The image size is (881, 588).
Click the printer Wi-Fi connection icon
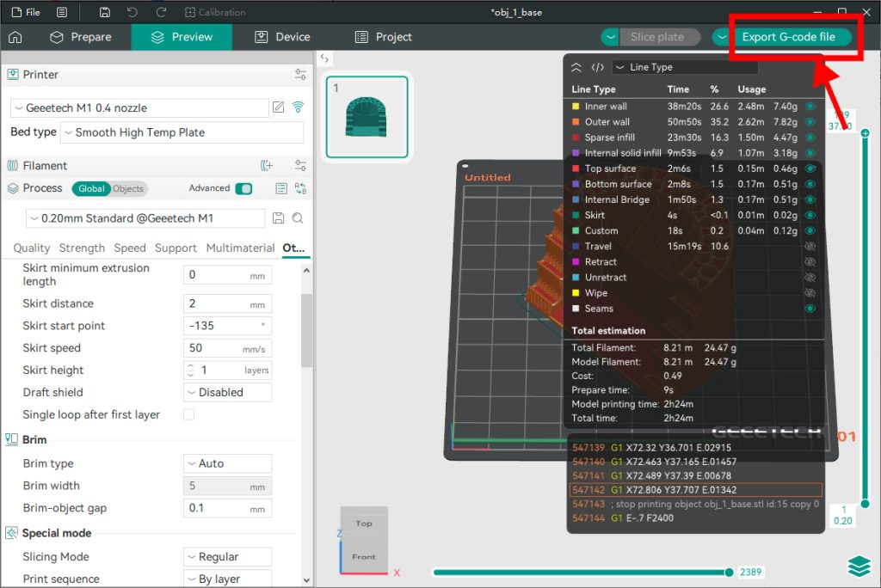(298, 107)
